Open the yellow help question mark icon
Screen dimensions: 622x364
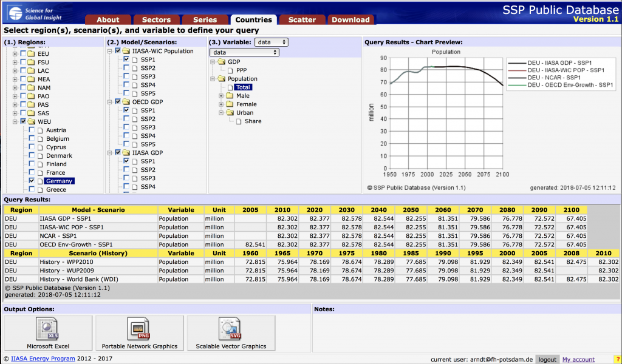pyautogui.click(x=617, y=359)
